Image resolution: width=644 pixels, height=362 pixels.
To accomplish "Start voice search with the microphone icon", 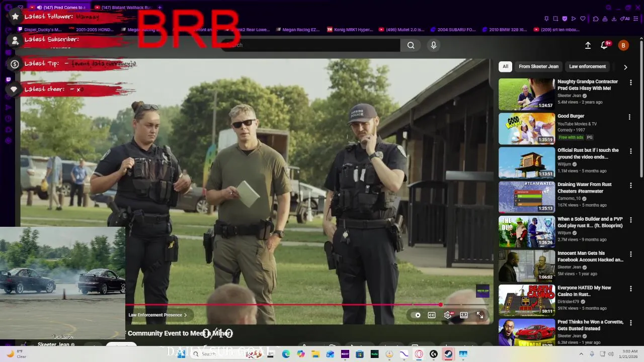I will tap(434, 45).
